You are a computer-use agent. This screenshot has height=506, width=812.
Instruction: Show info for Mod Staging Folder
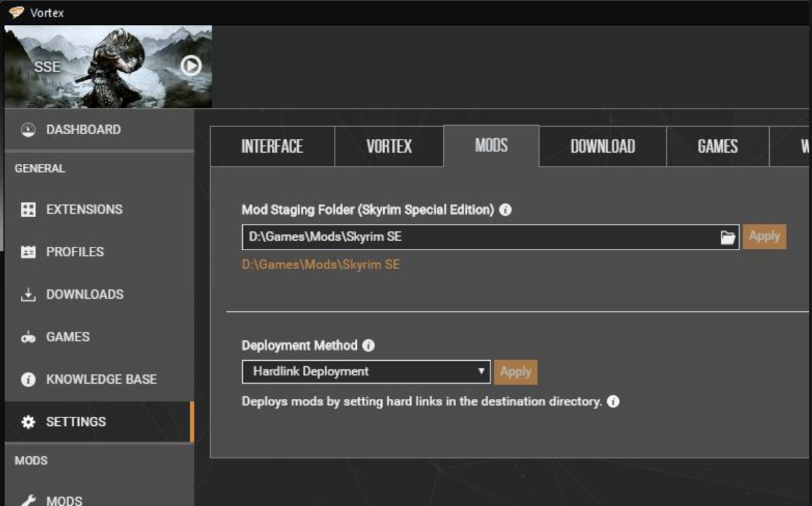(505, 209)
